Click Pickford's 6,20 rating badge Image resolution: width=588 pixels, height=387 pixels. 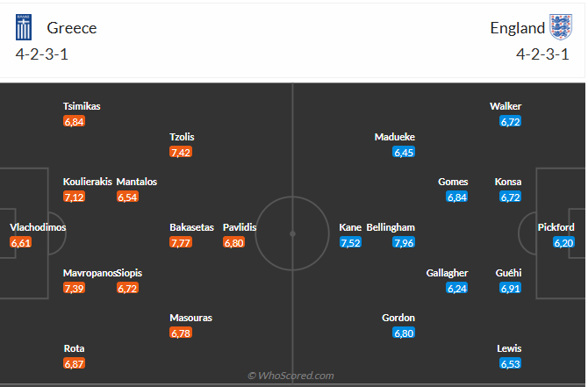[563, 242]
